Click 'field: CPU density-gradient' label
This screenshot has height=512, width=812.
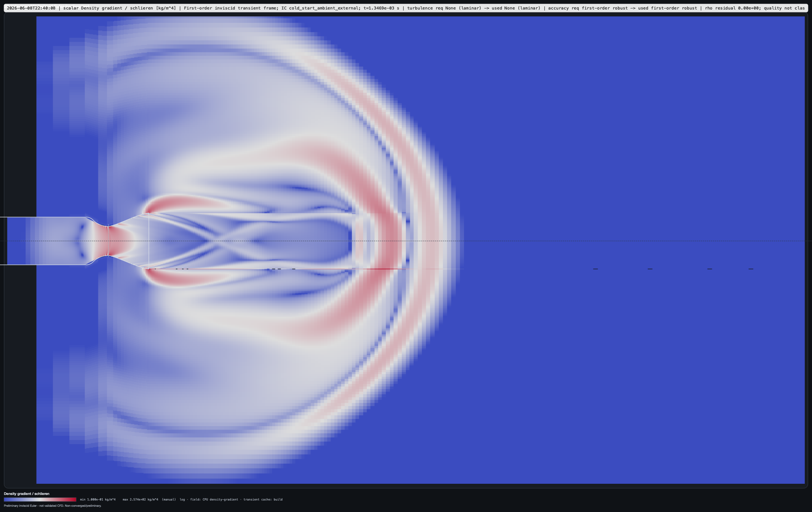pos(214,500)
